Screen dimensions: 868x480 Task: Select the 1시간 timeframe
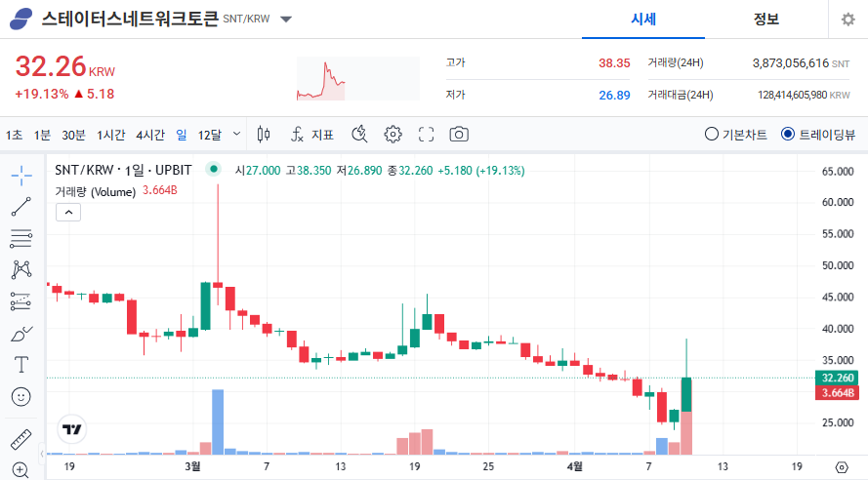tap(110, 135)
